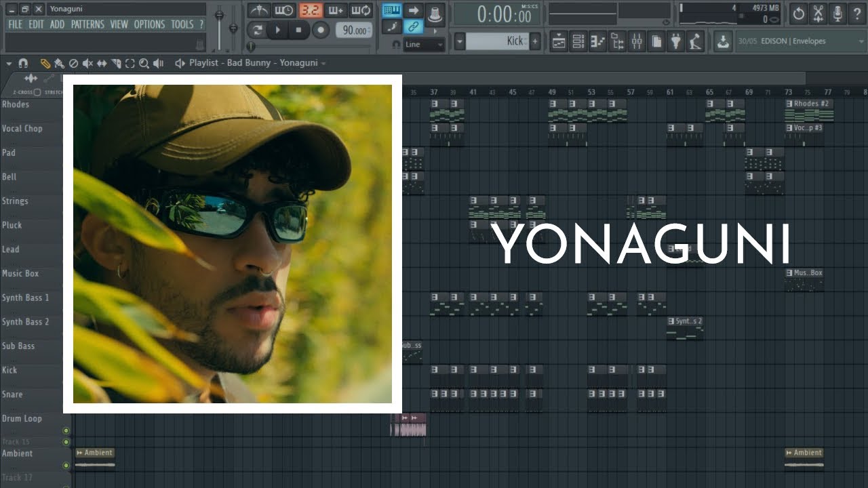Viewport: 868px width, 488px height.
Task: Select the Zoom magnifier tool
Action: [x=144, y=63]
